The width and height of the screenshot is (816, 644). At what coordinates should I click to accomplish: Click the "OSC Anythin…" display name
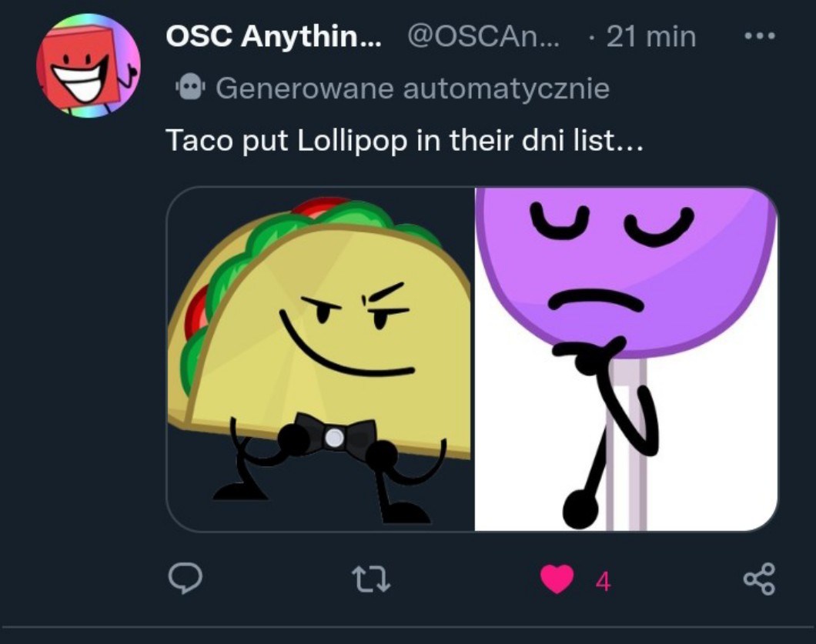(273, 37)
